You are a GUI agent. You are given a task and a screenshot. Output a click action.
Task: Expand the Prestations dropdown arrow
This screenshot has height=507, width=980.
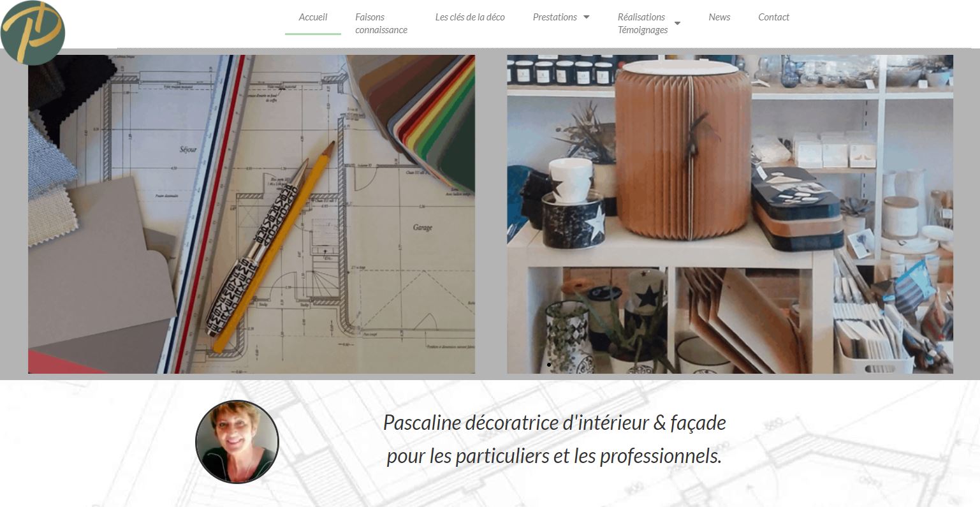point(587,17)
